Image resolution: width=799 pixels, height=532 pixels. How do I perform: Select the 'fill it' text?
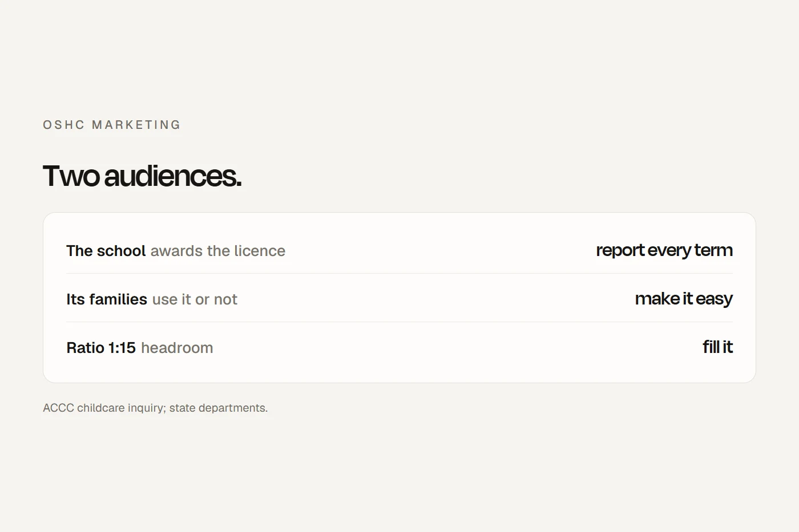718,347
